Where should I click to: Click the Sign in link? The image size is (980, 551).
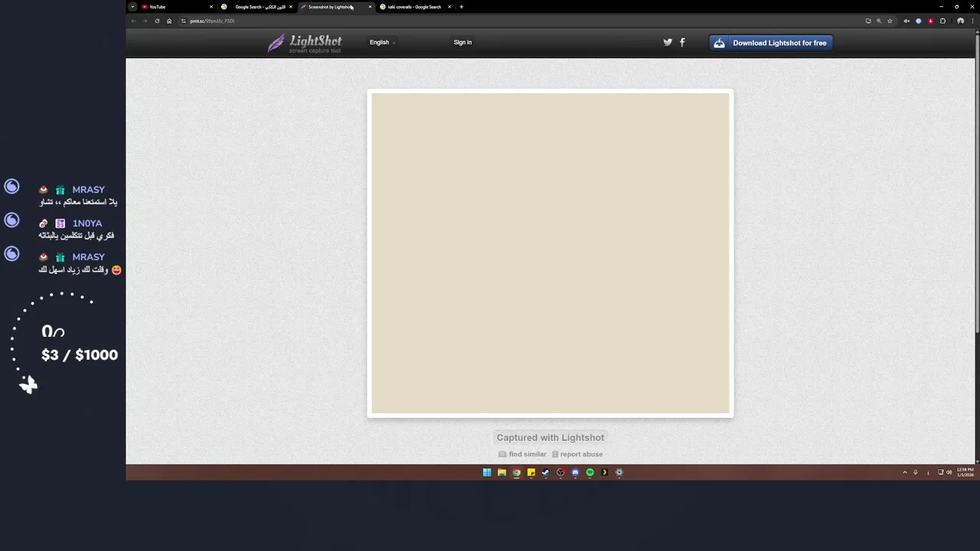pyautogui.click(x=462, y=42)
